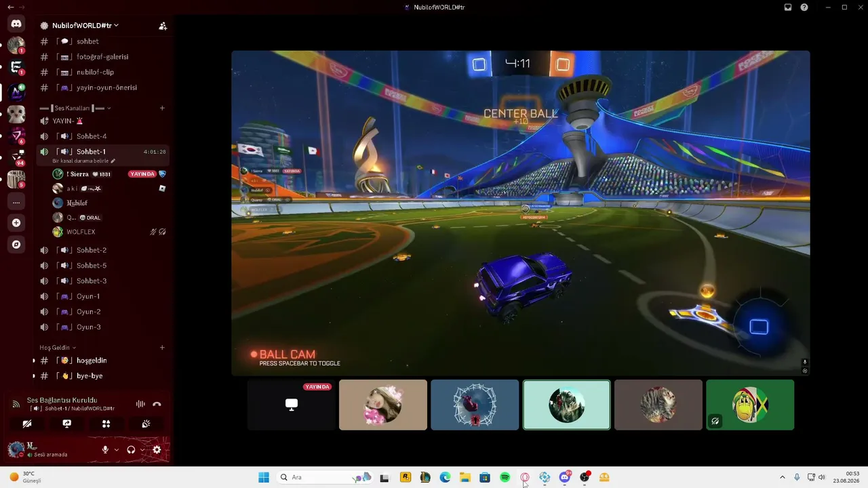Viewport: 868px width, 488px height.
Task: Open File Explorer from the taskbar
Action: tap(465, 477)
